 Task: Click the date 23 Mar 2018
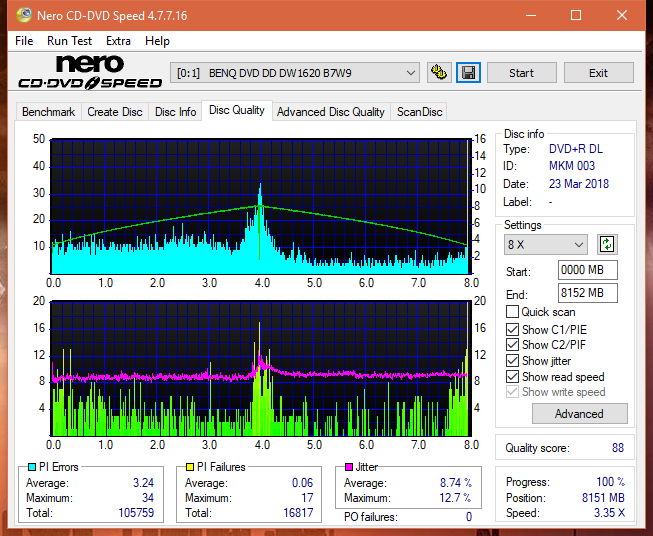(579, 184)
